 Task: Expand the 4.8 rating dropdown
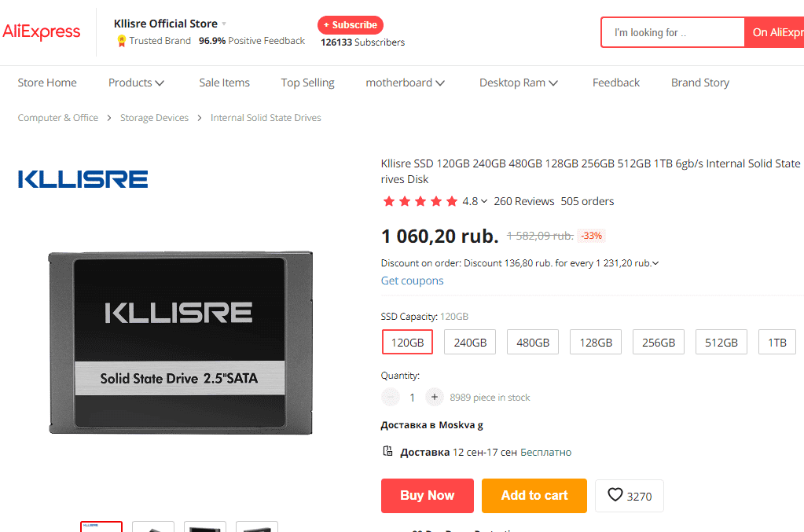point(483,201)
